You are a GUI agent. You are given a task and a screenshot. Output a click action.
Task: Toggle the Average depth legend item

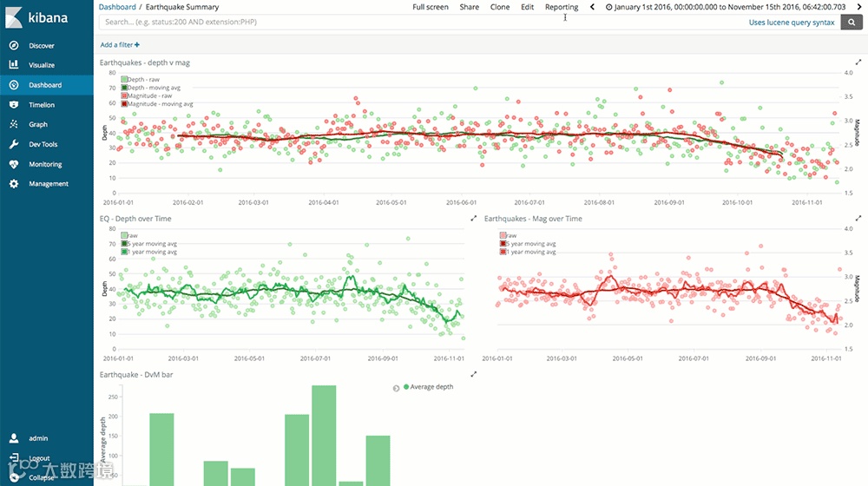tap(429, 387)
